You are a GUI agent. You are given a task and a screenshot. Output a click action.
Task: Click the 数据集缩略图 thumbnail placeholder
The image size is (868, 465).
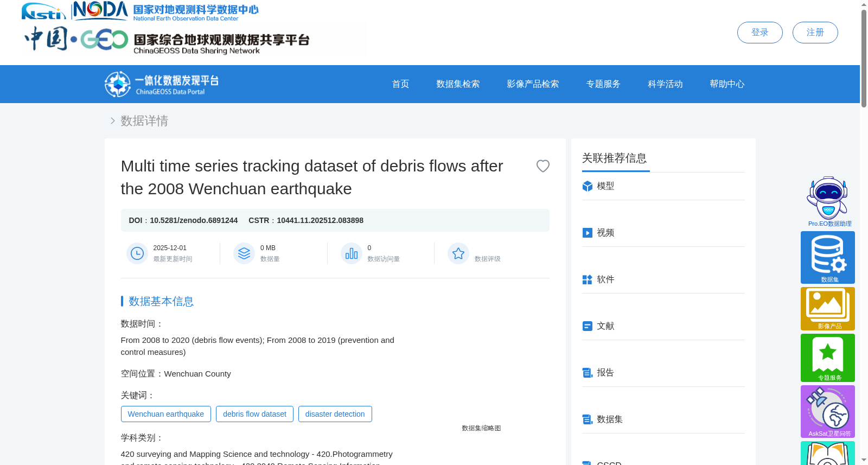[x=481, y=428]
